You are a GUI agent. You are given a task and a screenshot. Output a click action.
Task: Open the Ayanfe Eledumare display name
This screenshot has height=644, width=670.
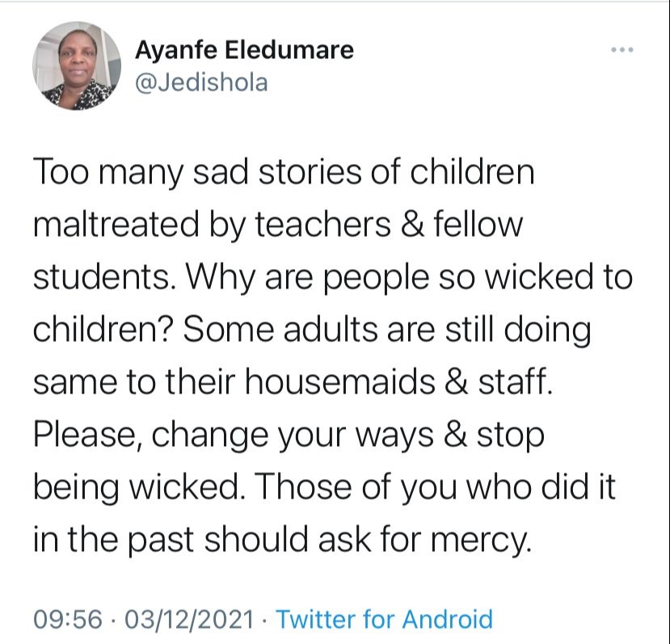[x=244, y=50]
